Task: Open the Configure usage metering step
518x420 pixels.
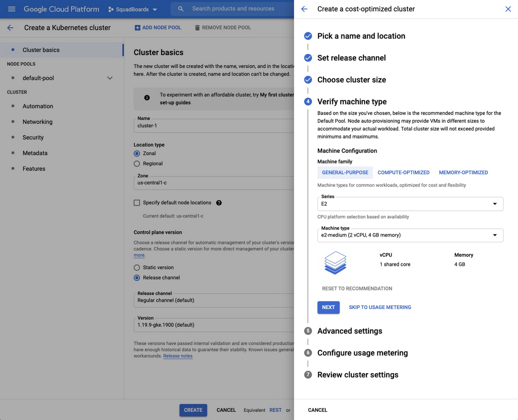Action: 363,353
